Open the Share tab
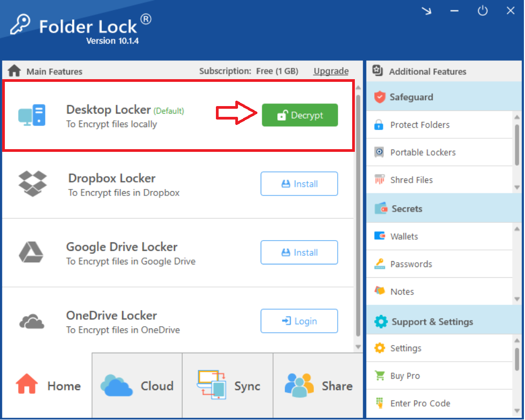The width and height of the screenshot is (525, 420). pyautogui.click(x=318, y=385)
